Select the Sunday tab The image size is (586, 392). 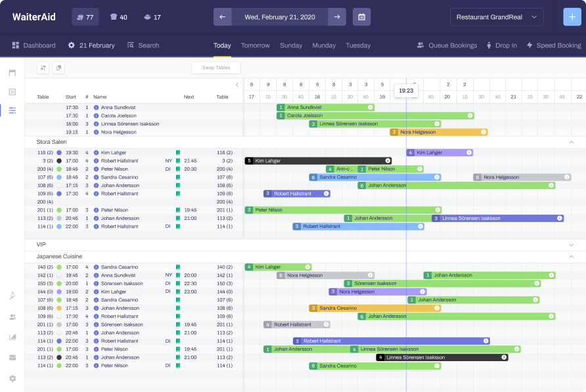(x=291, y=45)
